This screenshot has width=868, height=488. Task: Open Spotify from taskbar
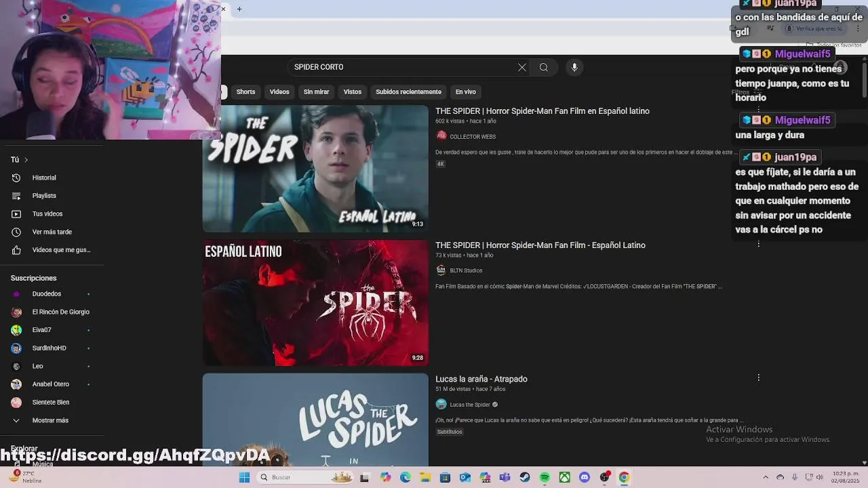(545, 477)
